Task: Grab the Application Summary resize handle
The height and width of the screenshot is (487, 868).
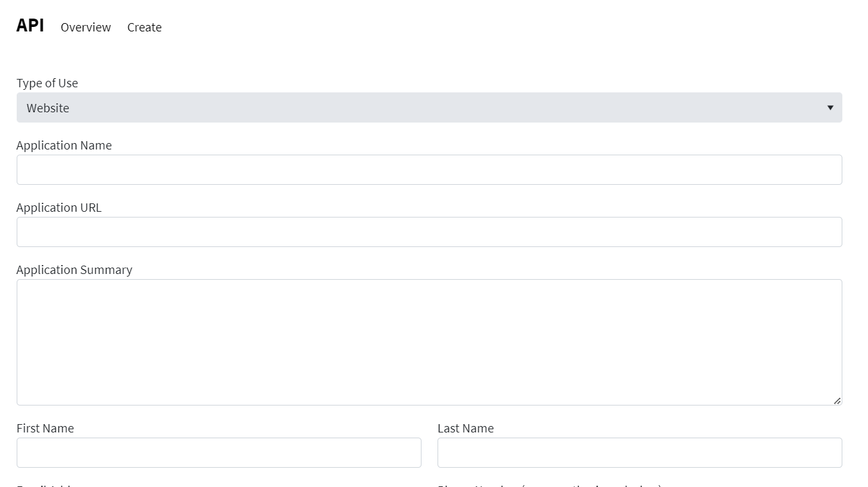Action: pos(837,401)
